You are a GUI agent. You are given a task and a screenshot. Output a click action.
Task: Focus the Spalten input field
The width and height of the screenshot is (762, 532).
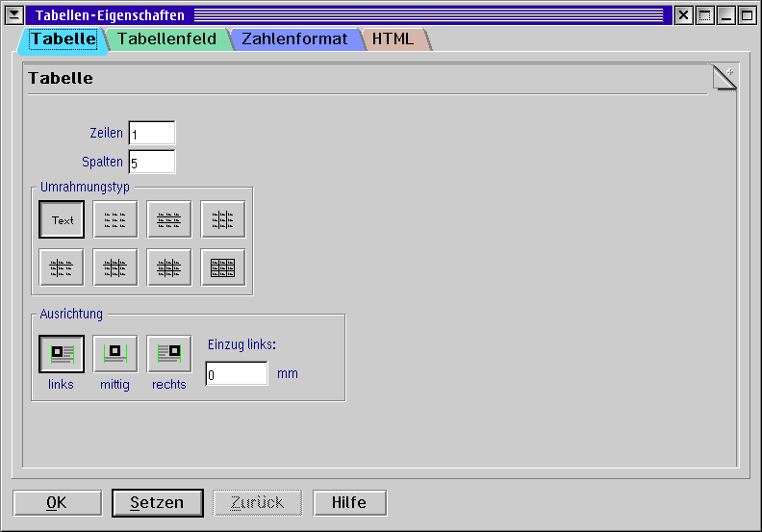[x=152, y=162]
